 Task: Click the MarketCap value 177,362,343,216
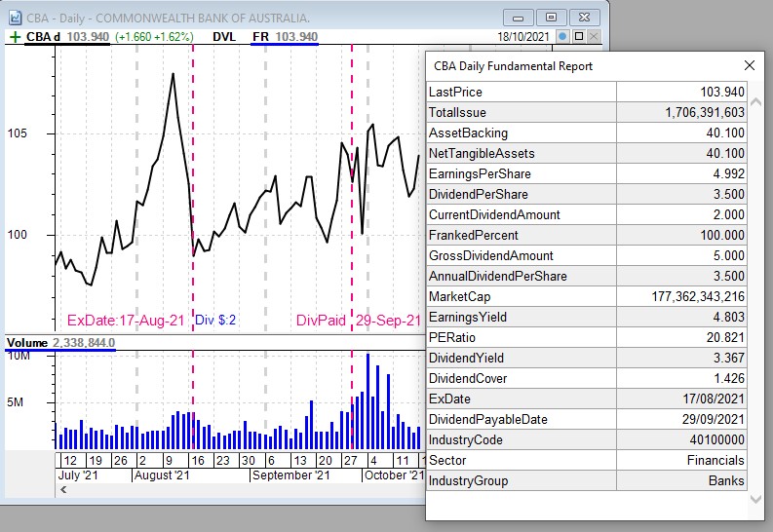pos(698,296)
